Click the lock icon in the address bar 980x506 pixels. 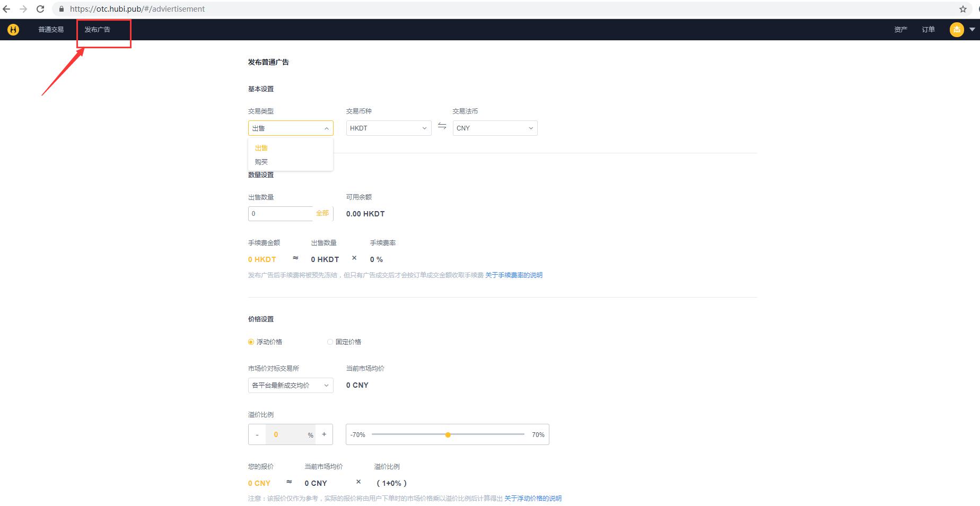click(62, 9)
